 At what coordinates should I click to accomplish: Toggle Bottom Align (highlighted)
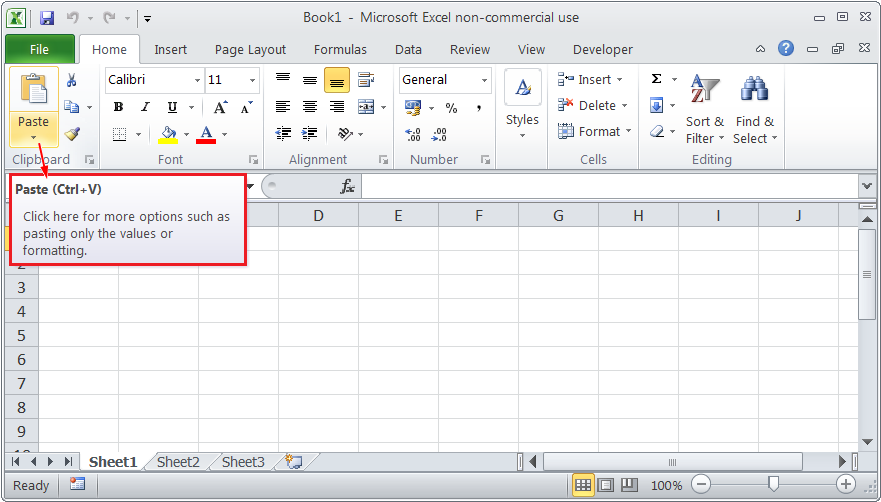(337, 80)
